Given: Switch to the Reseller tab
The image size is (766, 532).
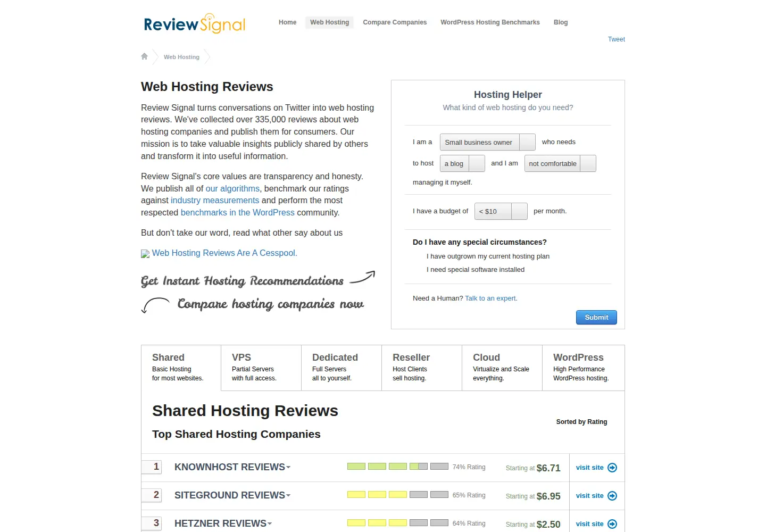Looking at the screenshot, I should click(x=422, y=368).
